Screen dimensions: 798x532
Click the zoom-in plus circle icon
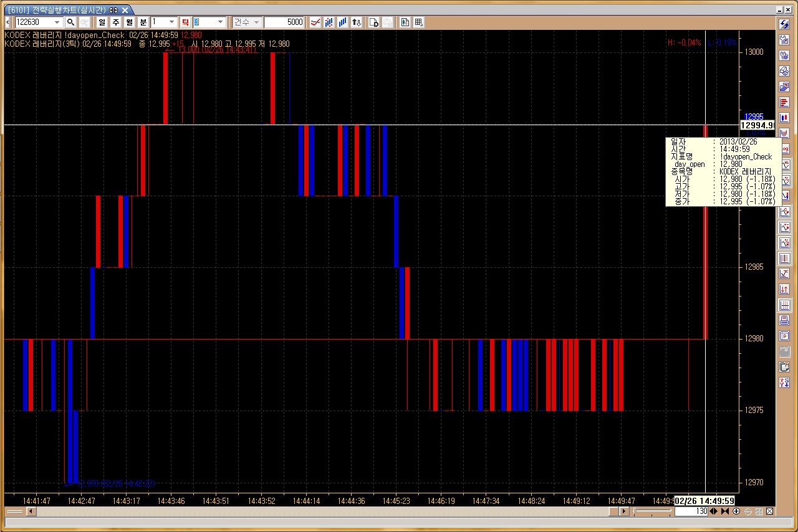736,511
